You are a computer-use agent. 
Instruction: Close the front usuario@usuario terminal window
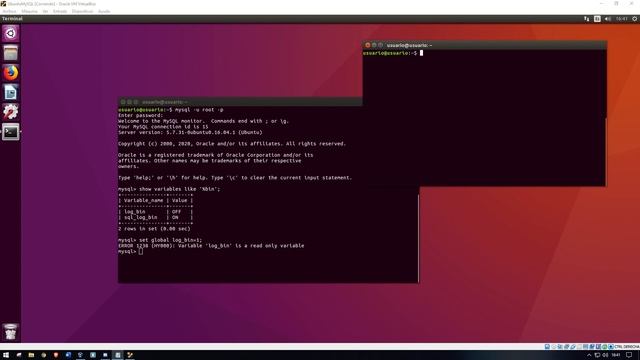tap(368, 45)
